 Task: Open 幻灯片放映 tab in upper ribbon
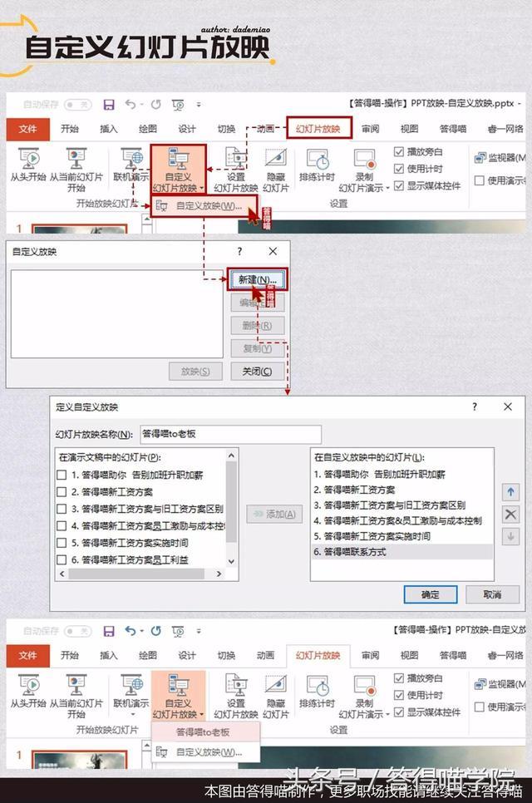point(318,129)
